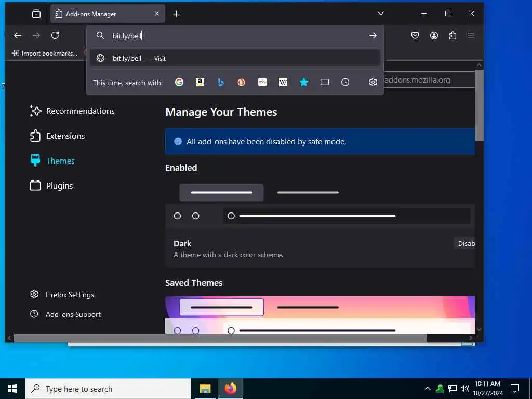Image resolution: width=532 pixels, height=399 pixels.
Task: Search this time with Amazon
Action: 200,82
